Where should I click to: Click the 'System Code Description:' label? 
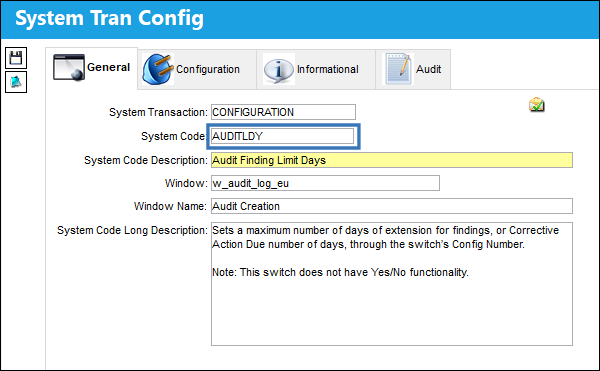point(146,160)
